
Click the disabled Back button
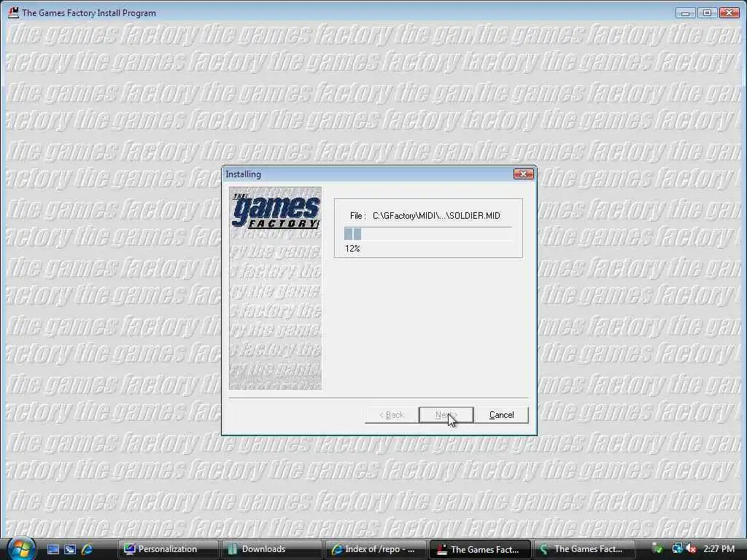(x=392, y=415)
